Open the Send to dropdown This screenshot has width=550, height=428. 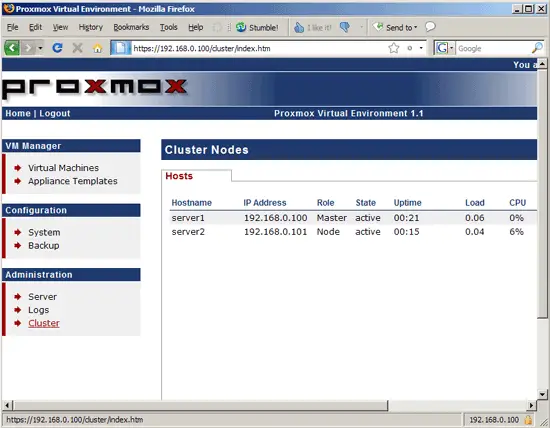click(395, 27)
